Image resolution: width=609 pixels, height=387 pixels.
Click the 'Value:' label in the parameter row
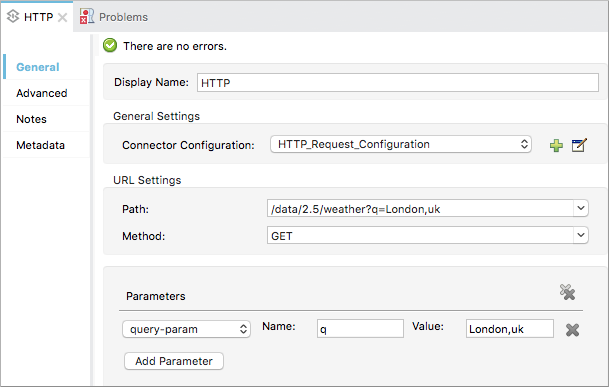click(428, 326)
